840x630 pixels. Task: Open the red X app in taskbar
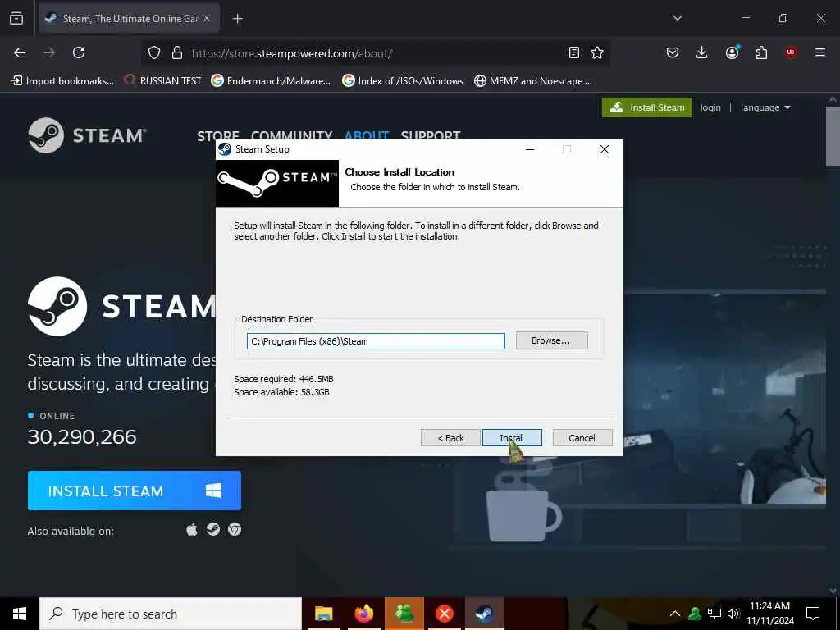[x=444, y=614]
